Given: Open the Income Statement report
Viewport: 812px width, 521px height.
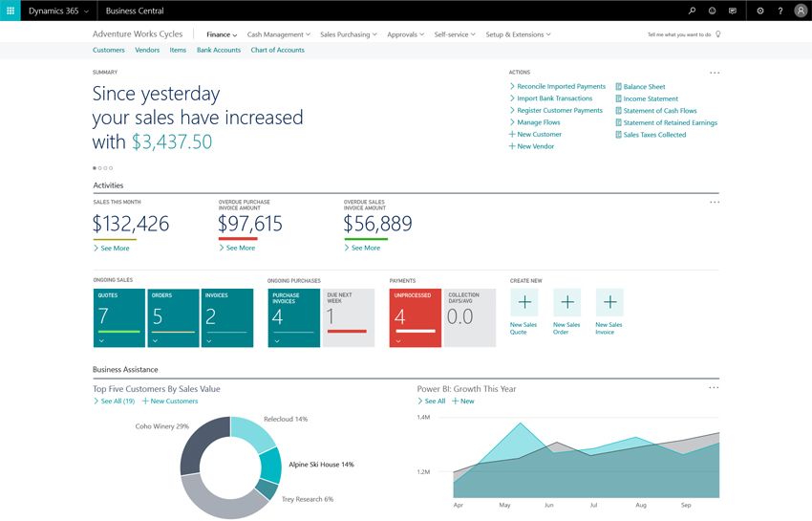Looking at the screenshot, I should coord(647,98).
